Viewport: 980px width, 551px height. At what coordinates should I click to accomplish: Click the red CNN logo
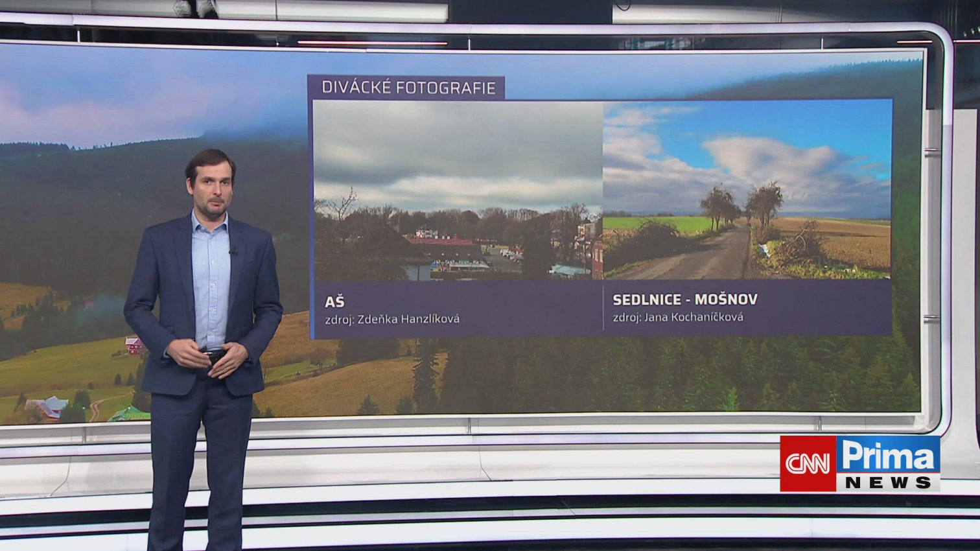[x=807, y=463]
